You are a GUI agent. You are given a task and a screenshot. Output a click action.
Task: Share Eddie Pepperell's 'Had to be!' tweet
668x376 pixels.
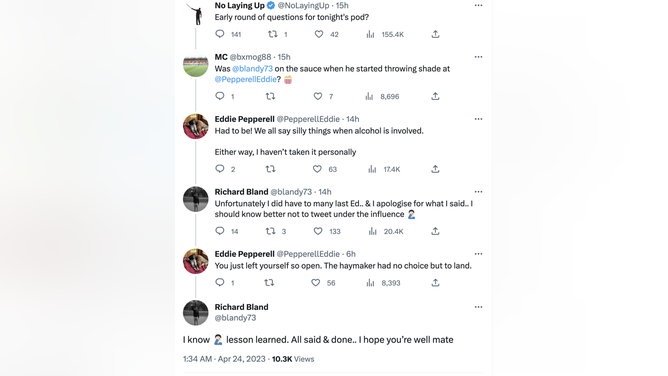435,169
